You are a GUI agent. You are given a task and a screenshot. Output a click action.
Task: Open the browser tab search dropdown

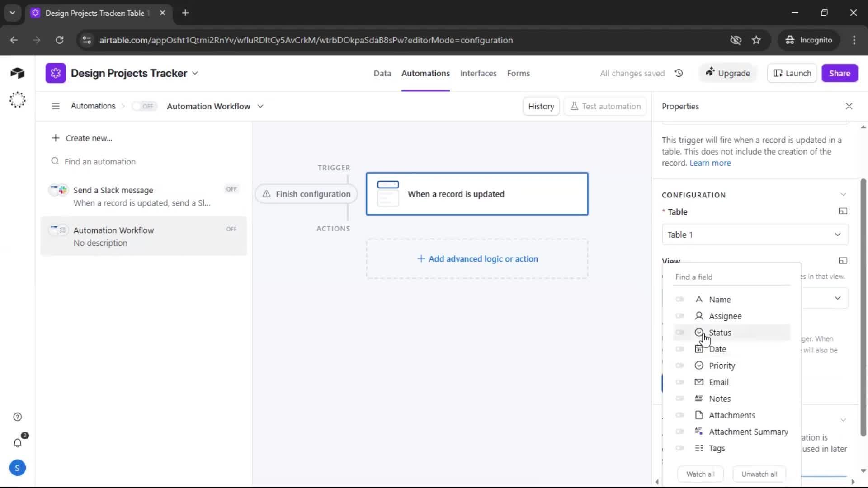(13, 13)
